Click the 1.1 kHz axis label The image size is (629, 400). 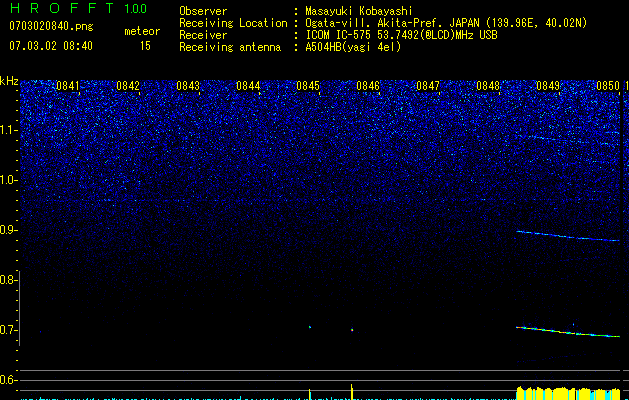point(9,130)
